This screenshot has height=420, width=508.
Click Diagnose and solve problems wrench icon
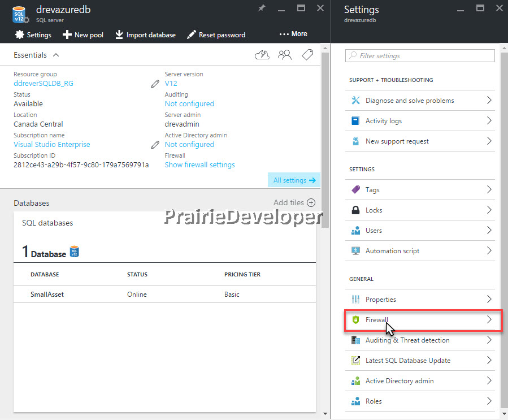click(356, 101)
